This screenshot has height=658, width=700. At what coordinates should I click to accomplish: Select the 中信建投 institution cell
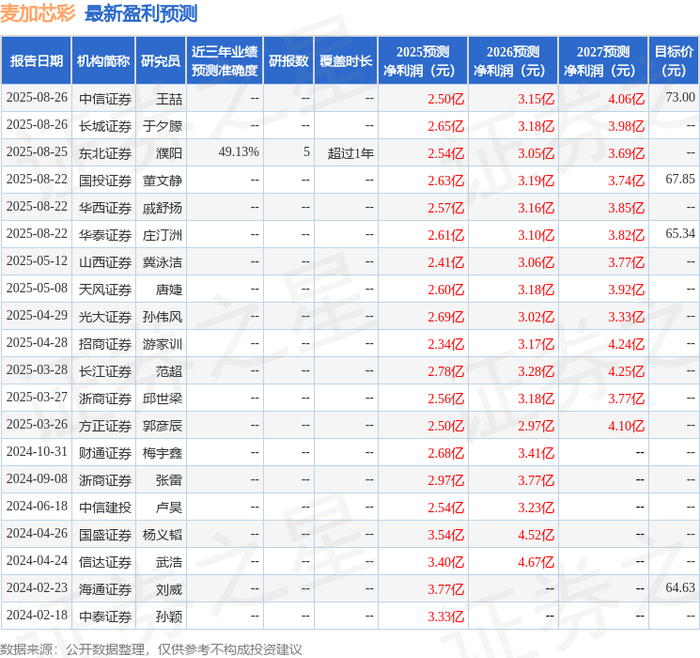105,507
